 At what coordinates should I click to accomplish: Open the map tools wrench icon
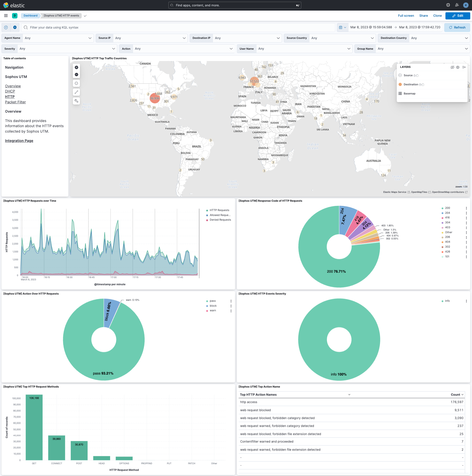click(x=76, y=101)
